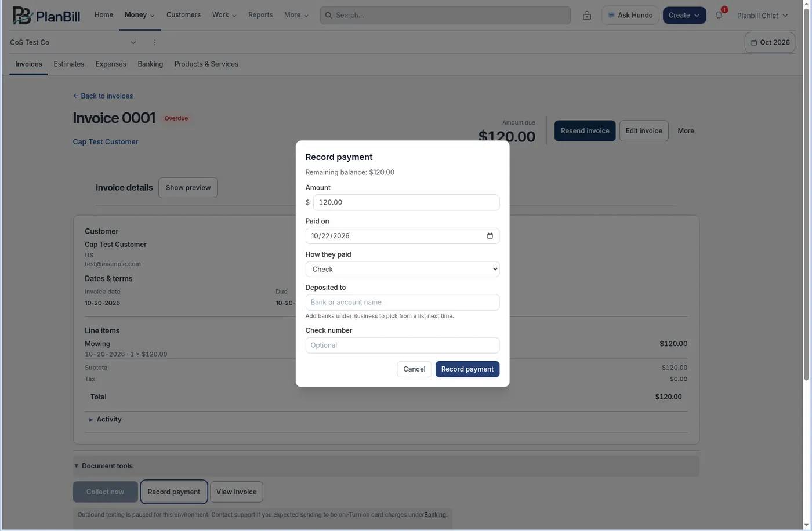Open Cap Test Customer link
812x531 pixels.
coord(106,142)
